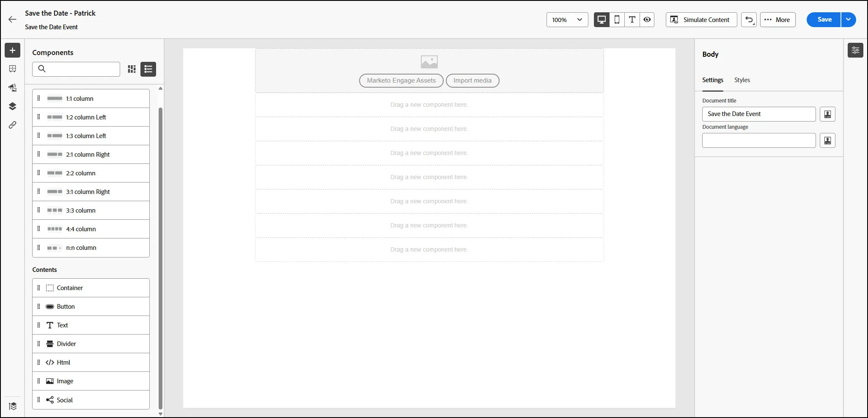The width and height of the screenshot is (868, 418).
Task: Click Import media button
Action: (472, 80)
